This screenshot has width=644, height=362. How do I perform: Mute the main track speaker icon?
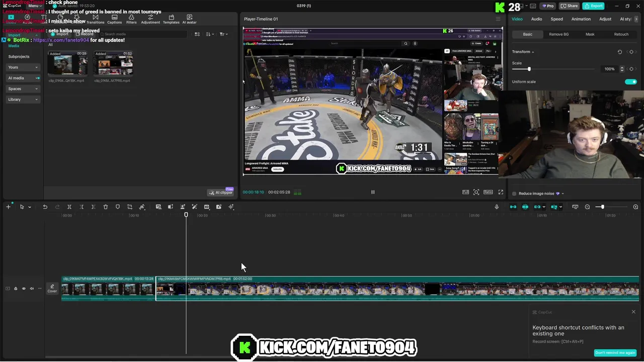click(32, 289)
